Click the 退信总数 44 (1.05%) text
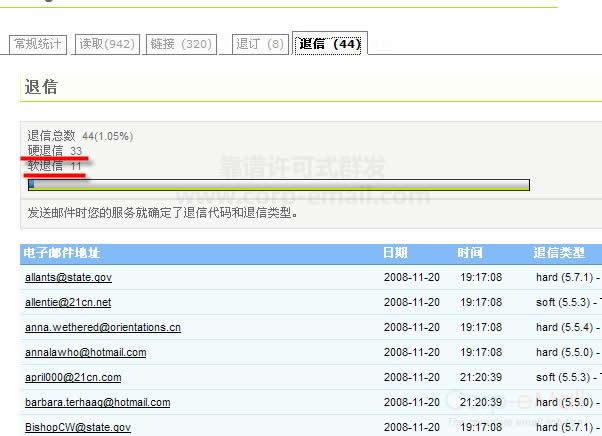The image size is (602, 436). (80, 135)
